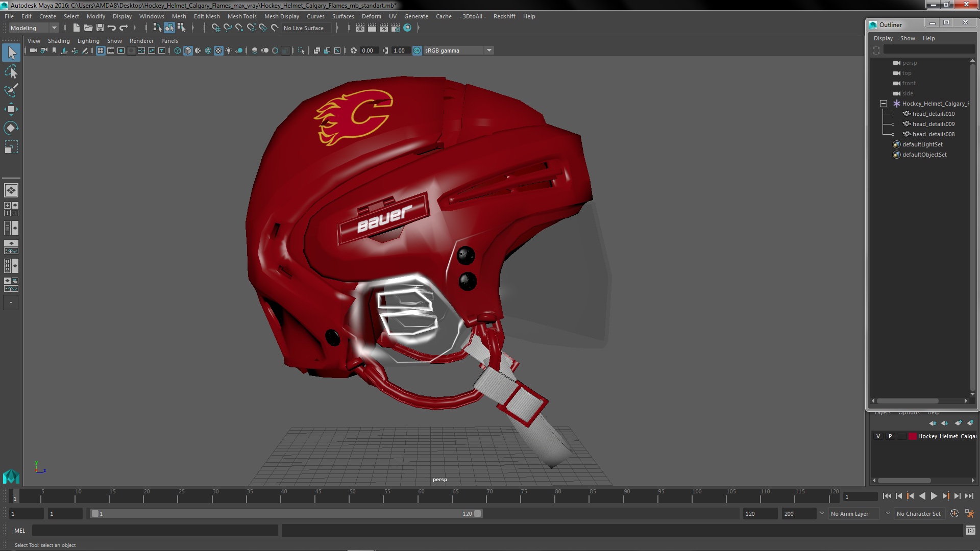Open the Redshift menu

click(x=504, y=16)
